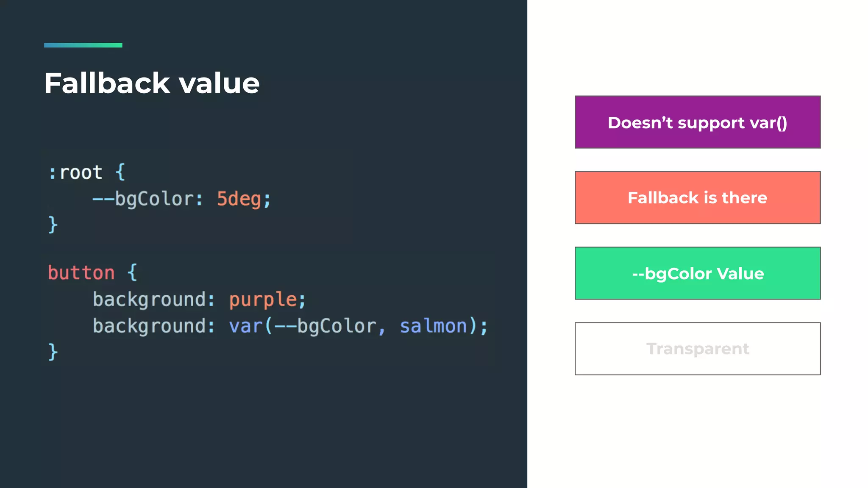868x488 pixels.
Task: Click the purple "Doesn't support var()" button
Action: tap(697, 122)
